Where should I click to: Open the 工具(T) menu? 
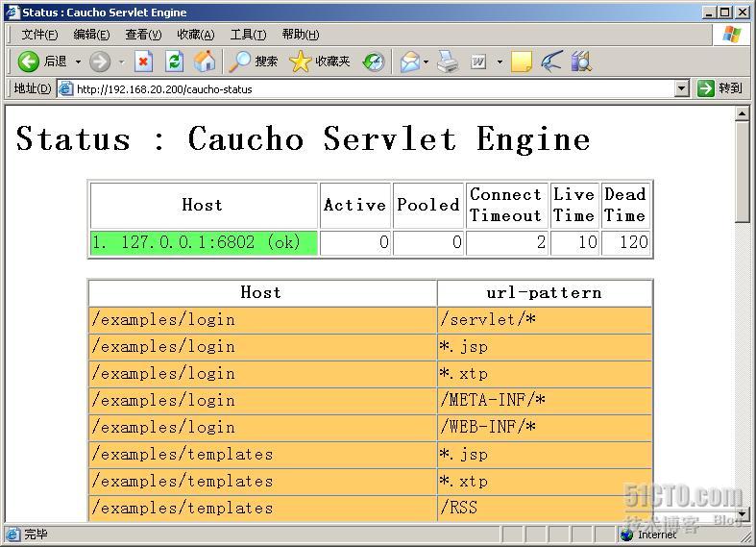click(x=248, y=35)
